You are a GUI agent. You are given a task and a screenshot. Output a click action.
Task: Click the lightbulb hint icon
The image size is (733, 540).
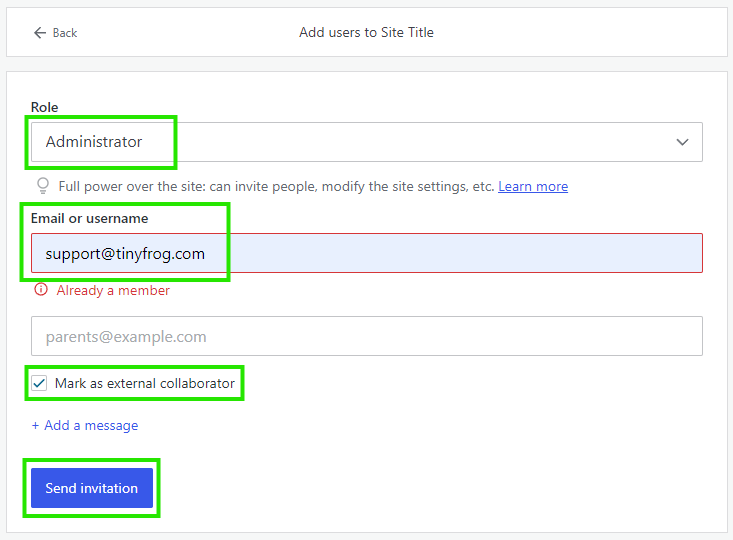click(42, 186)
